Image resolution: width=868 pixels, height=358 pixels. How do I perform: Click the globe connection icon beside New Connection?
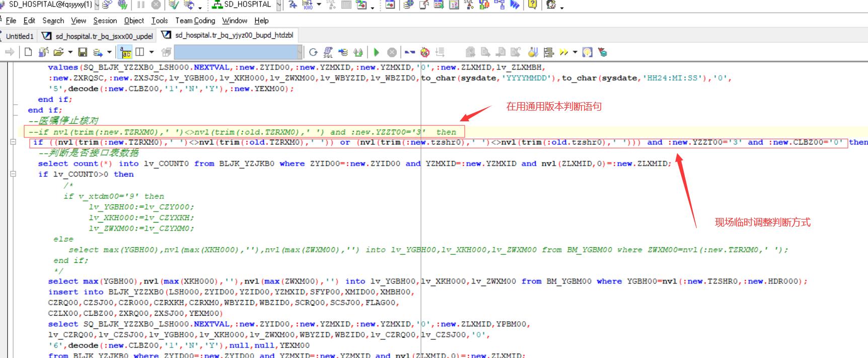tap(122, 5)
